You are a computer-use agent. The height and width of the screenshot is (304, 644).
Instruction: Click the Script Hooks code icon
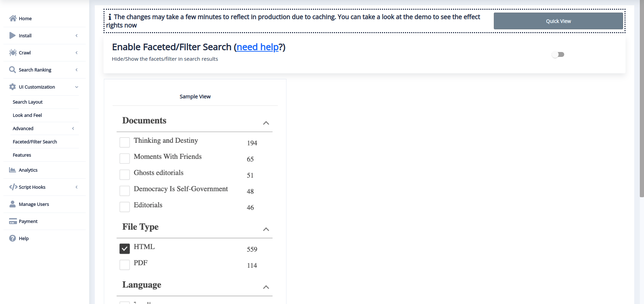(x=13, y=187)
